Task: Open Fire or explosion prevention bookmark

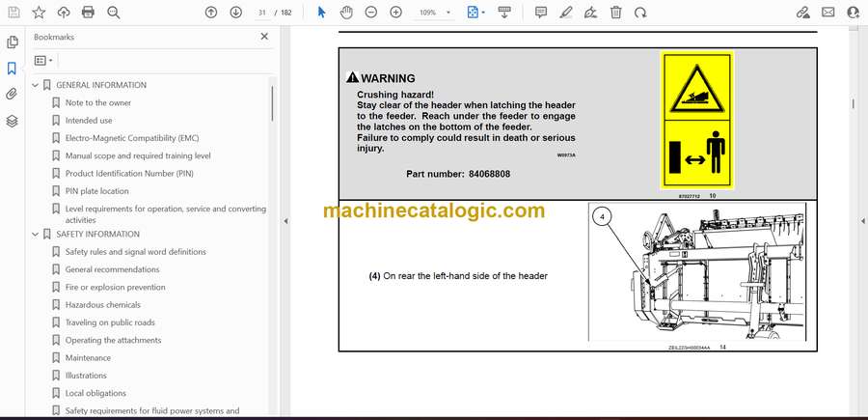Action: (115, 288)
